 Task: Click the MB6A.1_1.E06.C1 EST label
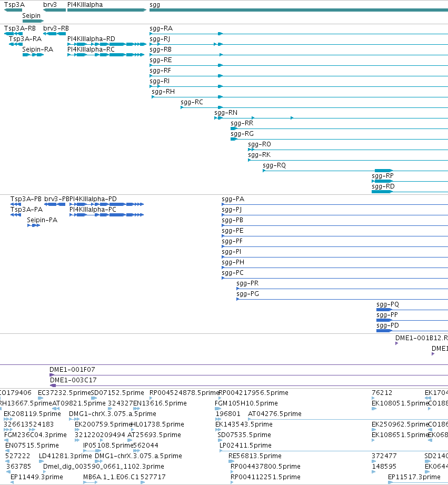coord(111,477)
